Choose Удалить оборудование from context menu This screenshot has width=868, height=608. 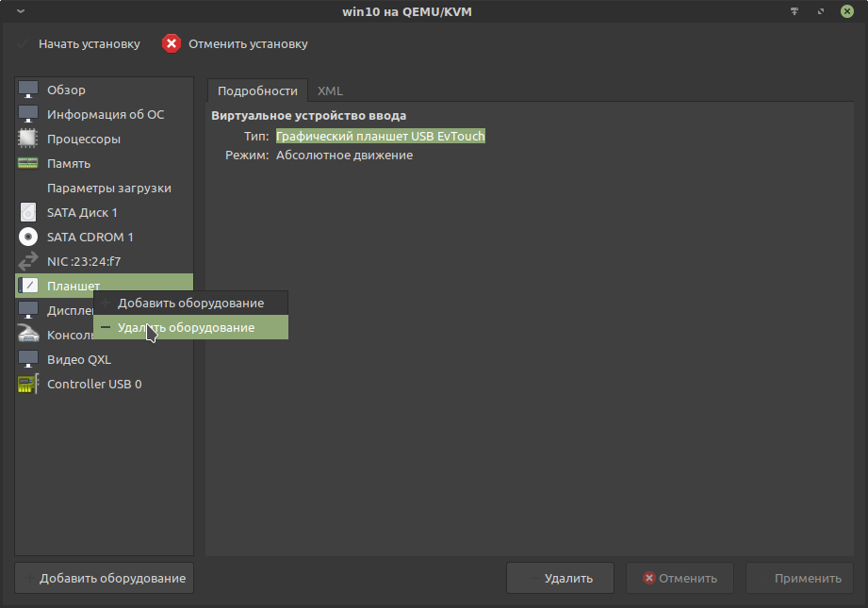point(186,327)
